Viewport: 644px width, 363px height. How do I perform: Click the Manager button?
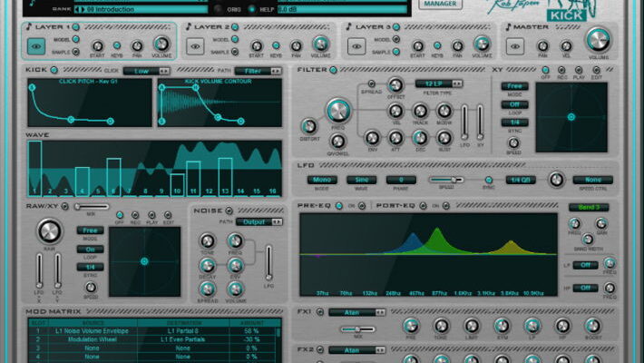point(441,4)
